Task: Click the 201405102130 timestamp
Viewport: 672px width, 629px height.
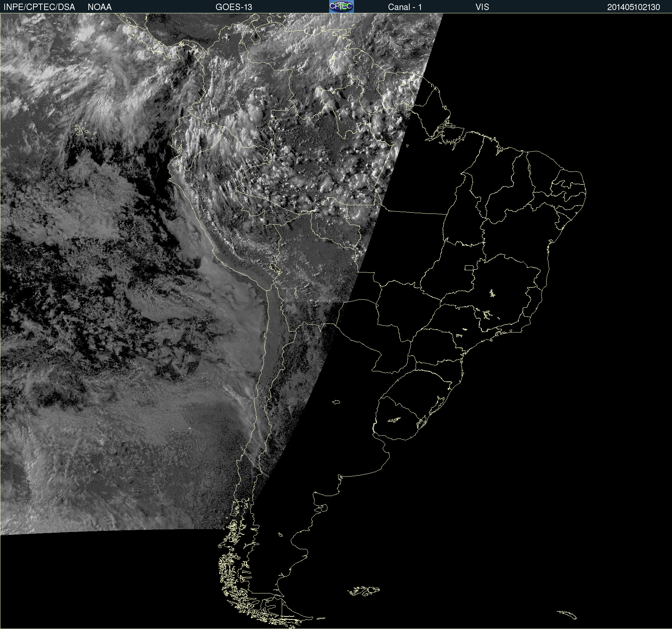Action: [x=633, y=7]
